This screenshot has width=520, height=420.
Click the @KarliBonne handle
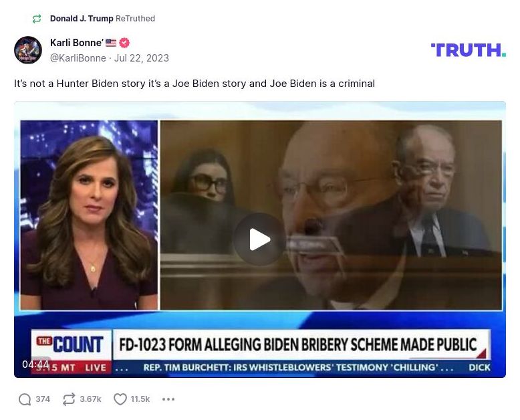78,58
